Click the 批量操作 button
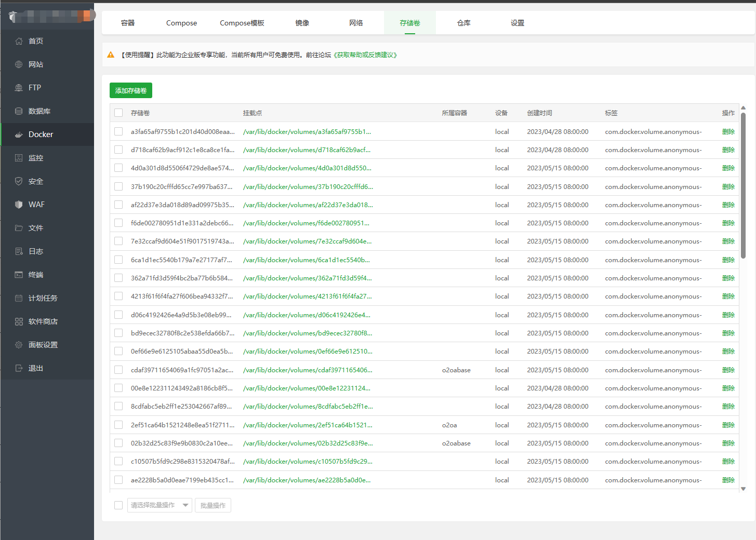The width and height of the screenshot is (756, 540). pyautogui.click(x=213, y=505)
